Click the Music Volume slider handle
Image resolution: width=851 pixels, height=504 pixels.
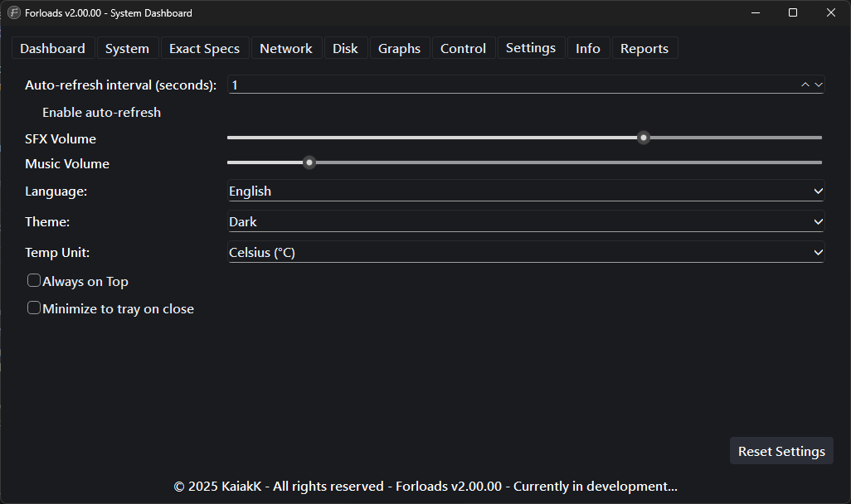pos(309,162)
